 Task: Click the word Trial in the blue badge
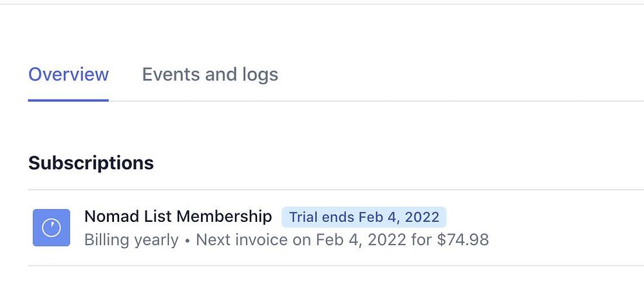(x=303, y=217)
